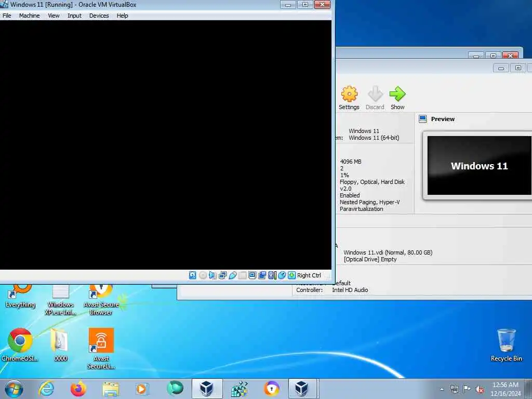The height and width of the screenshot is (399, 532).
Task: Click the hard disk activity status icon
Action: coord(192,275)
